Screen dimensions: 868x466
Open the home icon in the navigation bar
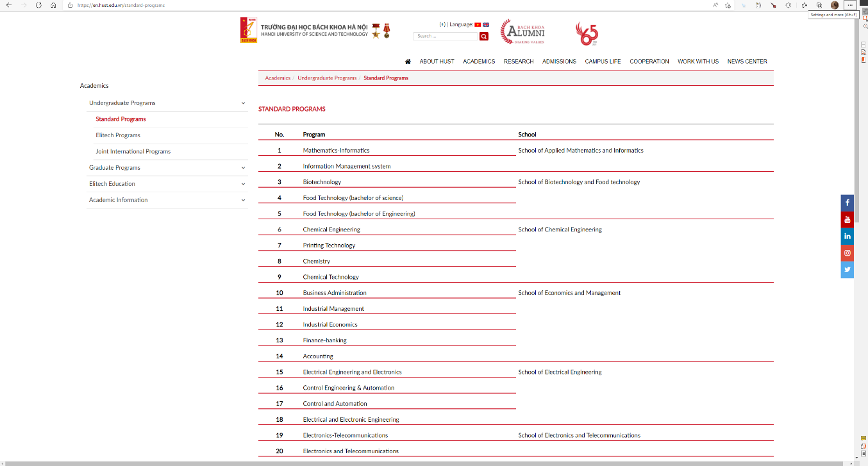click(x=408, y=61)
